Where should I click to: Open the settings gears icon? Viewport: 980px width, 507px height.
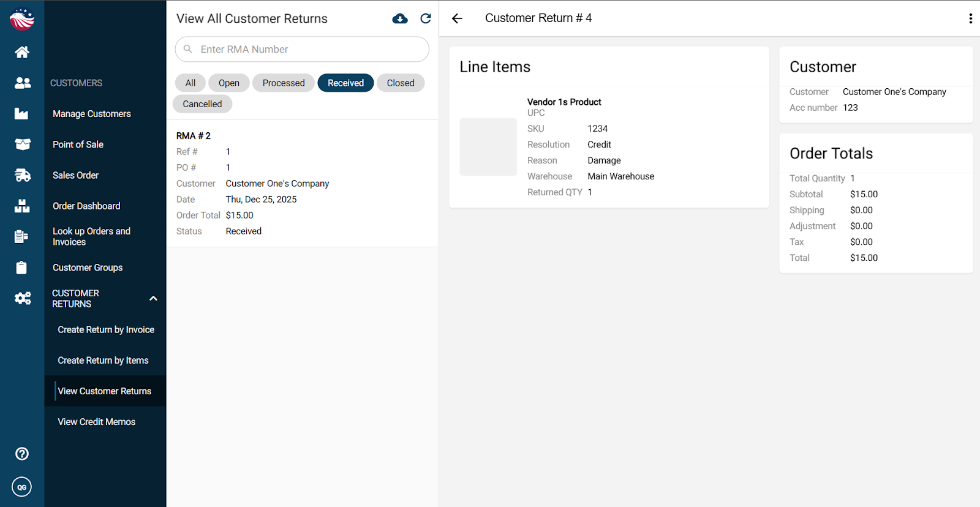click(x=22, y=298)
